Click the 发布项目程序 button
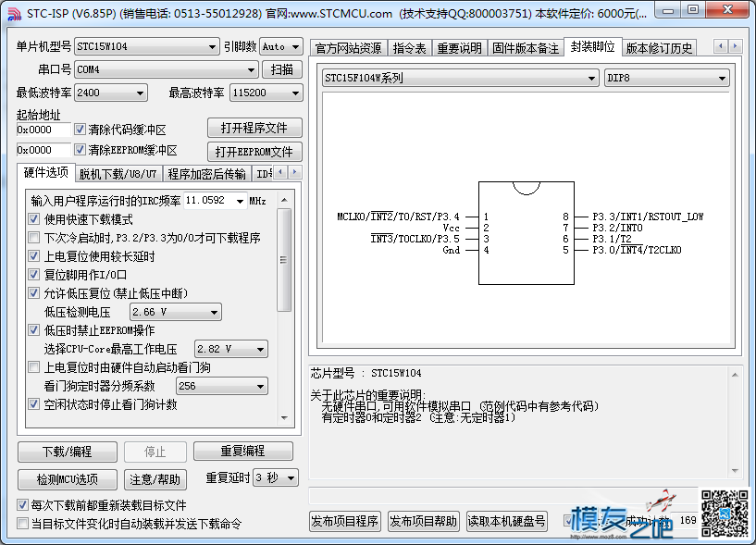The width and height of the screenshot is (756, 545). (345, 521)
